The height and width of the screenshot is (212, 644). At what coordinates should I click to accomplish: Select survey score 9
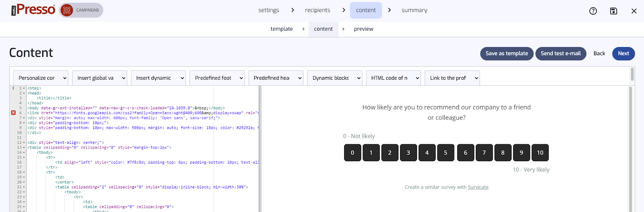[521, 153]
